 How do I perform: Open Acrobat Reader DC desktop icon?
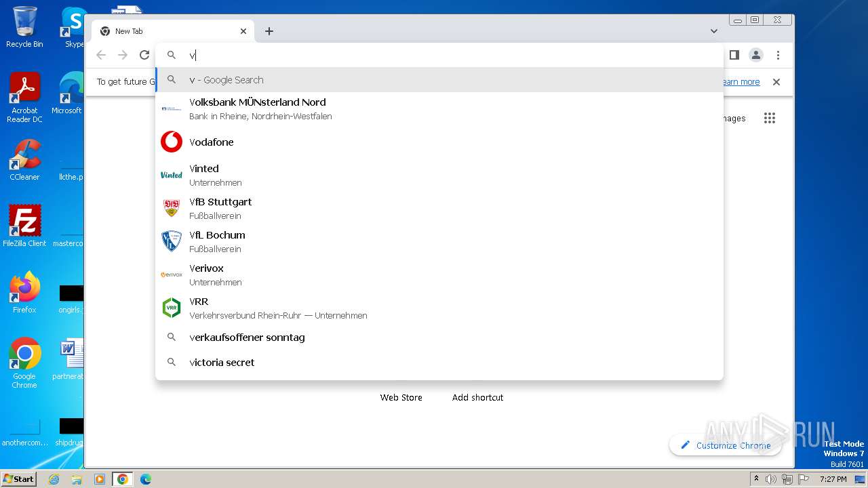(x=24, y=97)
